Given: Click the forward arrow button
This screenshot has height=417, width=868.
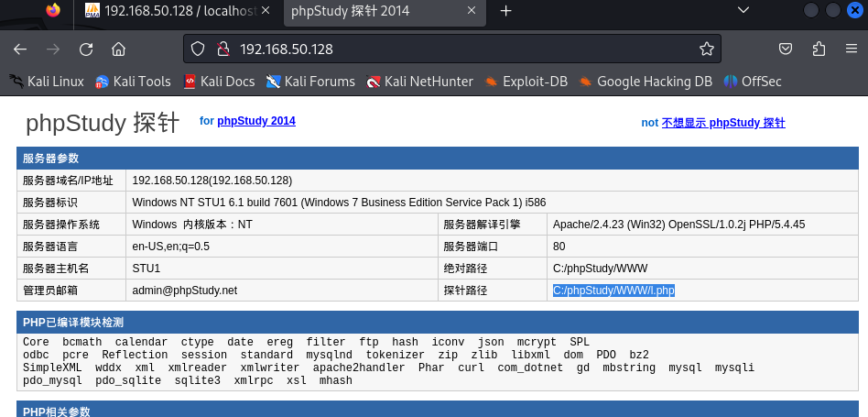Looking at the screenshot, I should (53, 49).
